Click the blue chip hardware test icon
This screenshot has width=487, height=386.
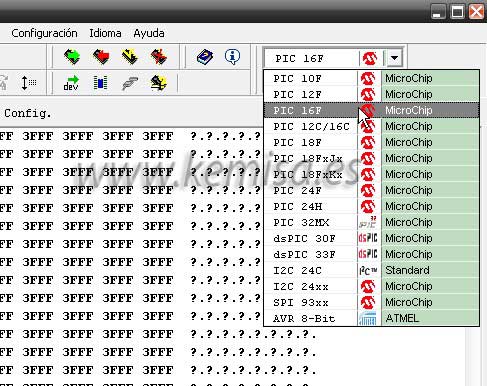(x=100, y=83)
